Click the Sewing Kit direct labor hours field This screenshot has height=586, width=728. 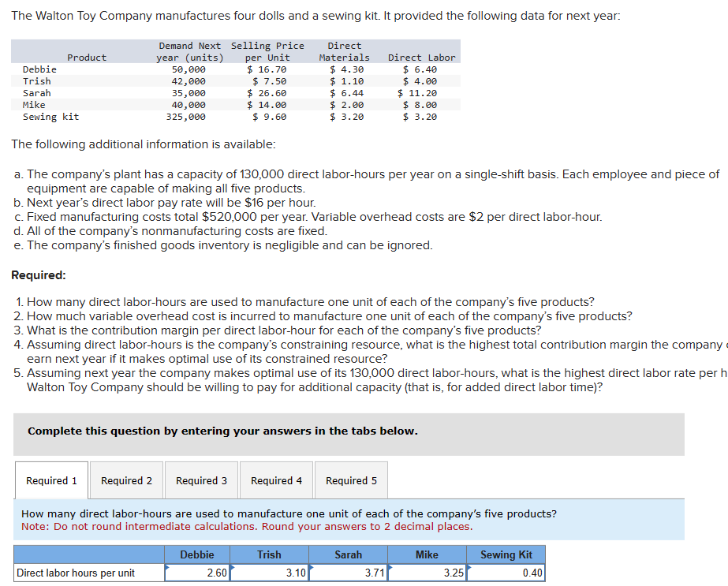(x=506, y=573)
